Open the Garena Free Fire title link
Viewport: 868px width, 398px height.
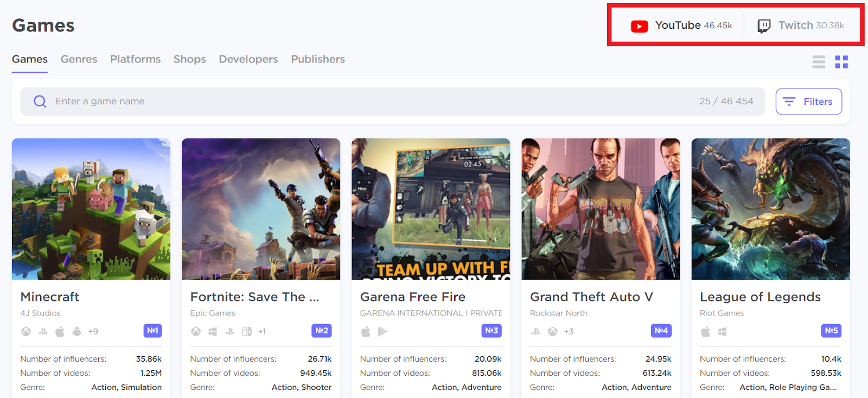[x=413, y=297]
